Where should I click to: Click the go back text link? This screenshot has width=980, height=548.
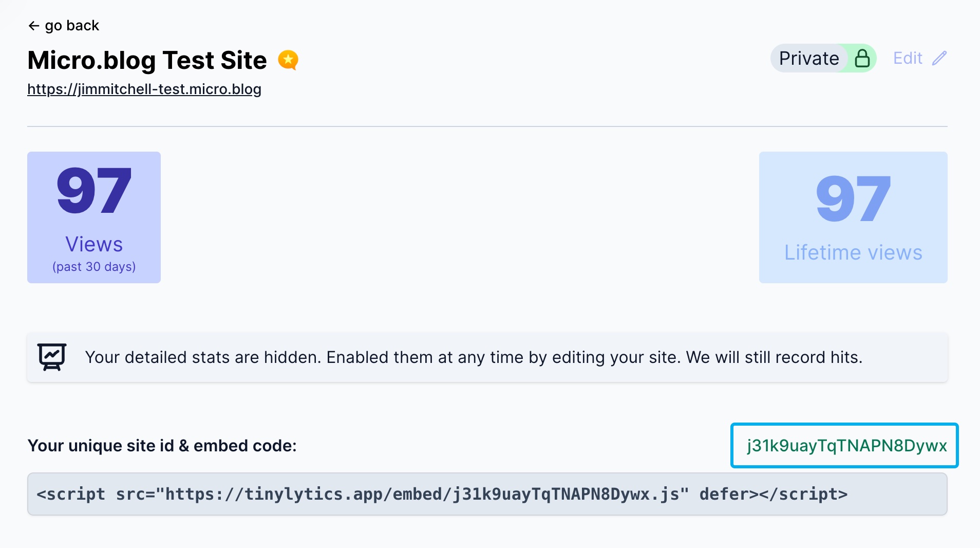tap(72, 26)
